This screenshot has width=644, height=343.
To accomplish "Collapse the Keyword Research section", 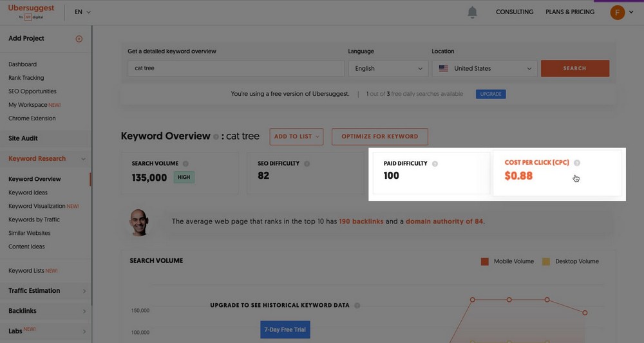I will tap(83, 159).
